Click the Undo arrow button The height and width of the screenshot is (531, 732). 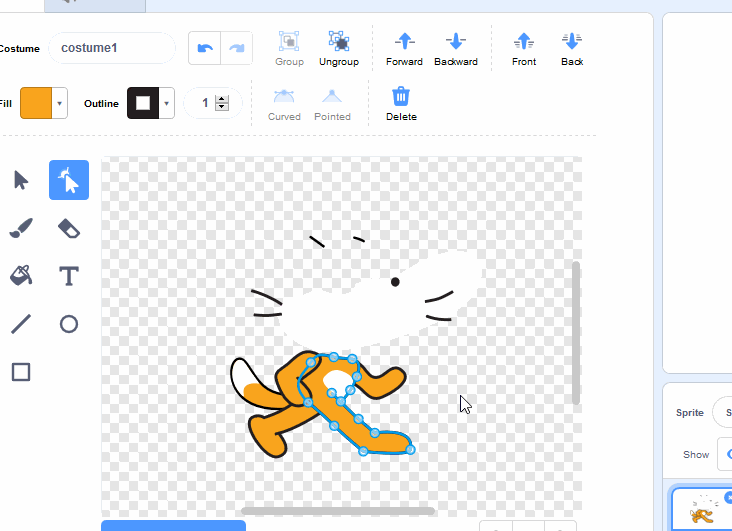[x=204, y=48]
